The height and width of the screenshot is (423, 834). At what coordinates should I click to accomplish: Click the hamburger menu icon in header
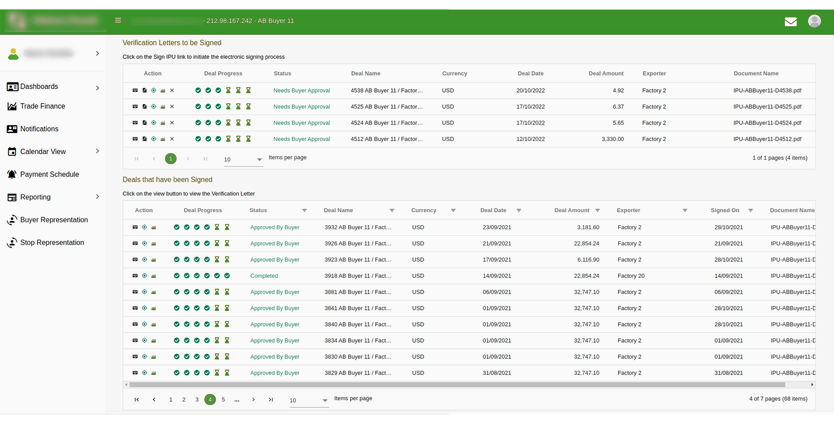pos(118,20)
